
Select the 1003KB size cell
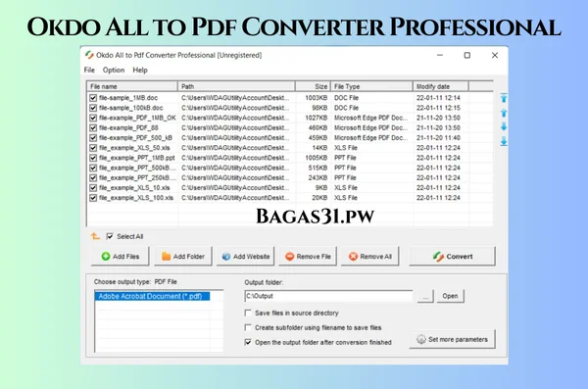317,98
